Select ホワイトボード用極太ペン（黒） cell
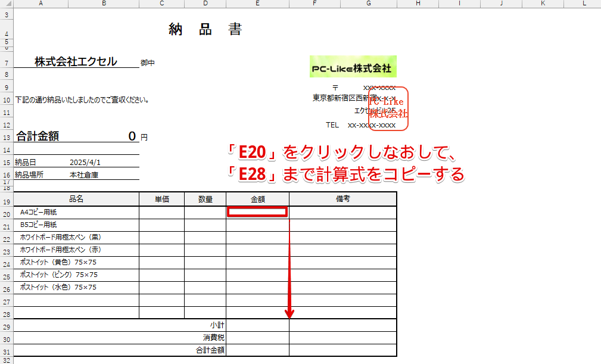 coord(76,238)
